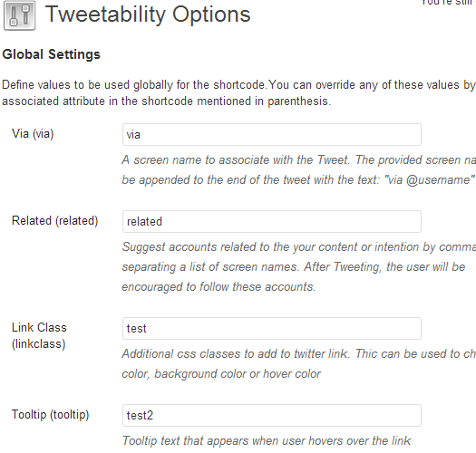476x453 pixels.
Task: Click the "Define values to be used globally" paragraph
Action: coord(239,92)
